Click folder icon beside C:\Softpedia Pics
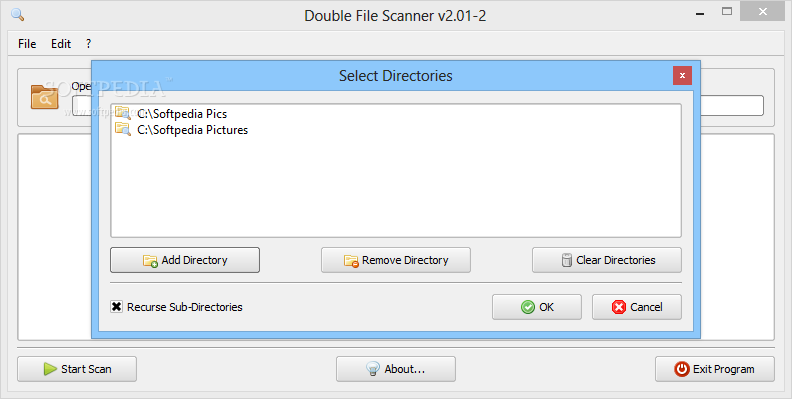 point(123,113)
